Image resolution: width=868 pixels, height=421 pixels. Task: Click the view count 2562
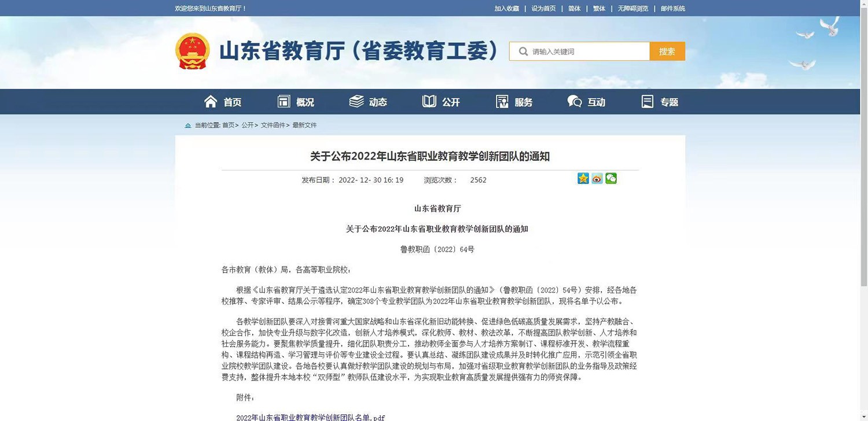tap(478, 180)
